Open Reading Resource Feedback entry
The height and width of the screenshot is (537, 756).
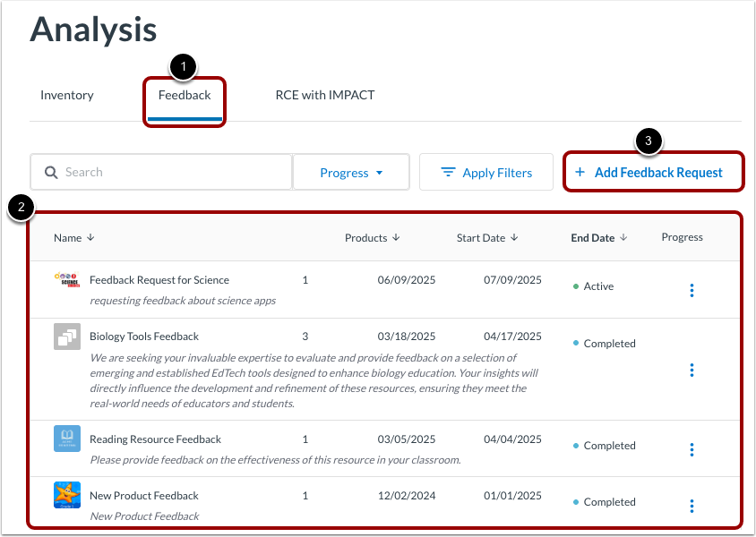click(155, 439)
